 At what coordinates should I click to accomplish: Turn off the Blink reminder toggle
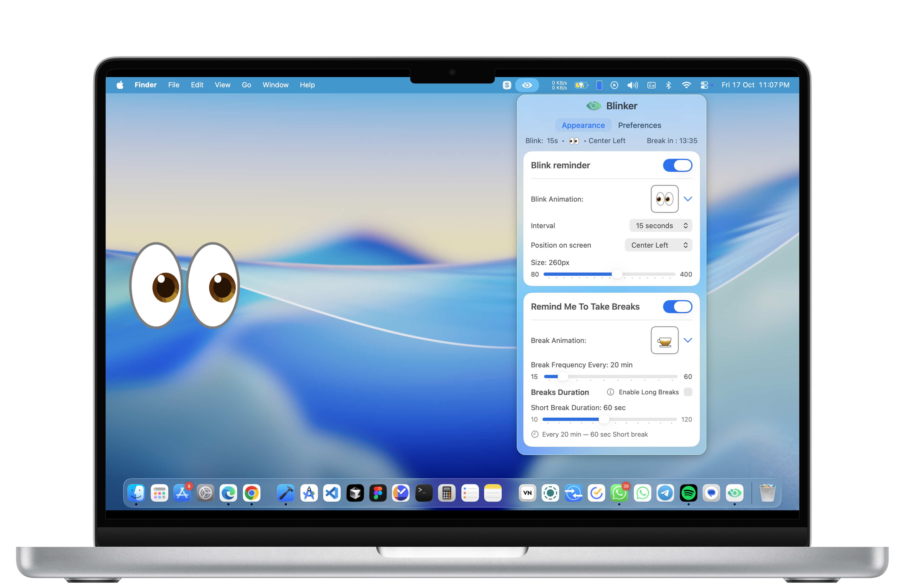click(678, 165)
